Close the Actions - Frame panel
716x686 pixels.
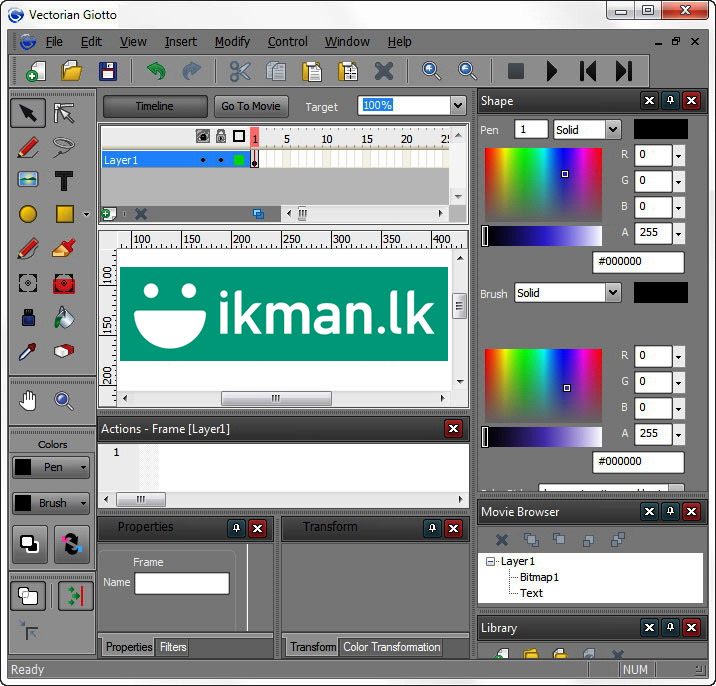point(453,428)
